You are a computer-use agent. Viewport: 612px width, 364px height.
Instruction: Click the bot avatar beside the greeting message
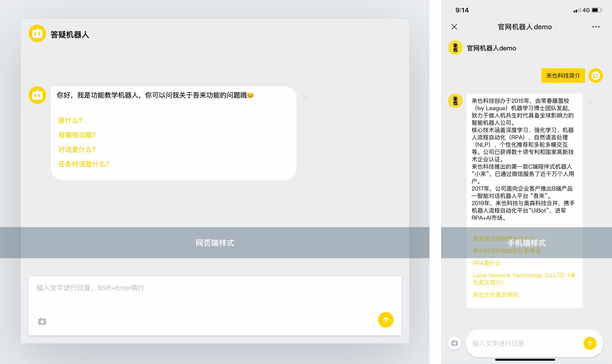[37, 95]
